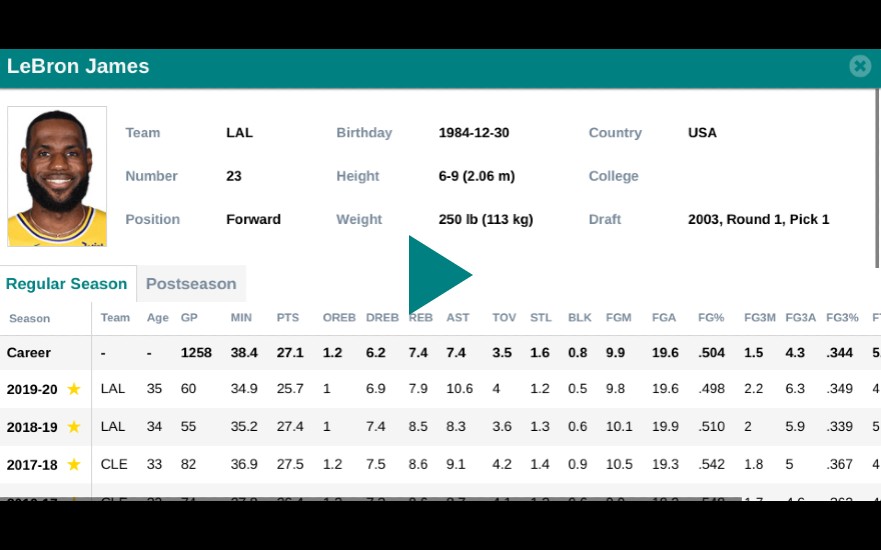Click LeBron James player headshot photo
The width and height of the screenshot is (881, 550).
pos(57,176)
